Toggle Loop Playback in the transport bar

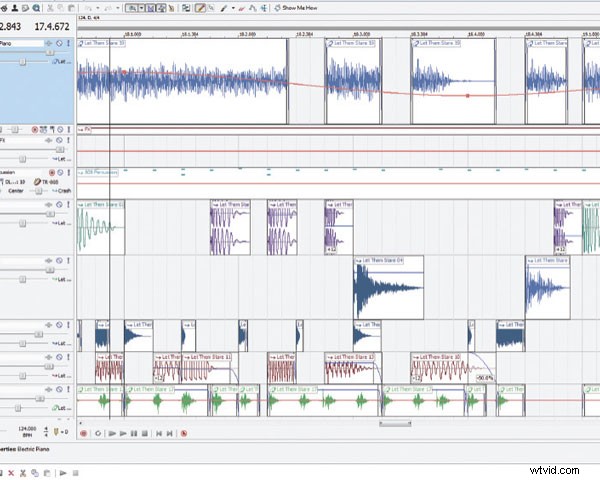click(98, 434)
